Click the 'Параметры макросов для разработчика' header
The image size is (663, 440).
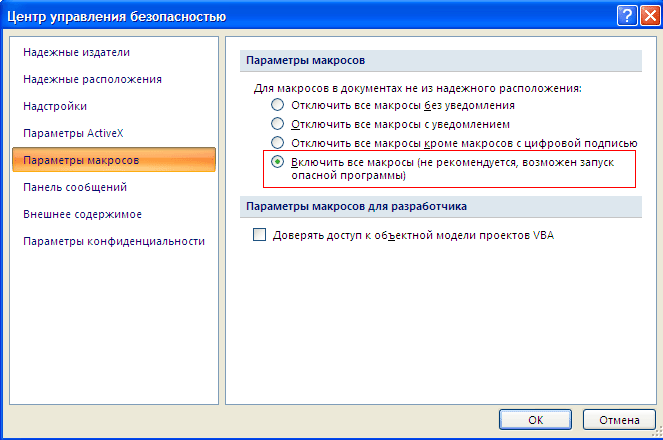point(441,207)
